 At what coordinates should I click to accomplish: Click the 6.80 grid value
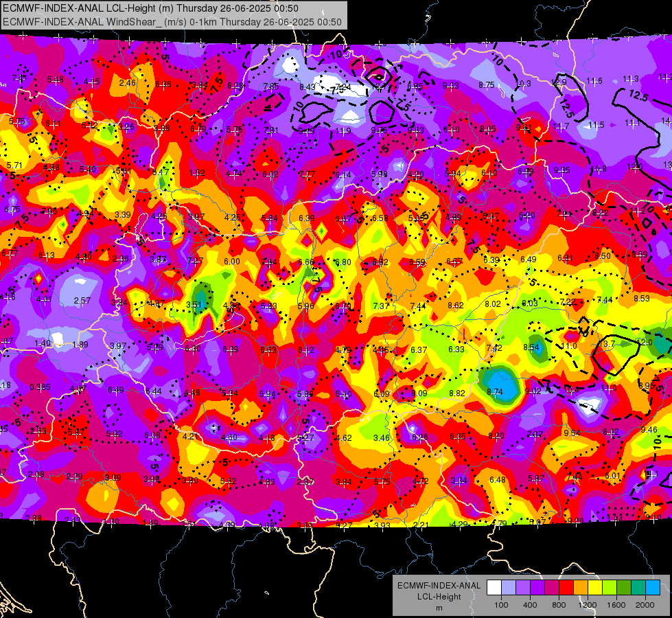coord(343,262)
